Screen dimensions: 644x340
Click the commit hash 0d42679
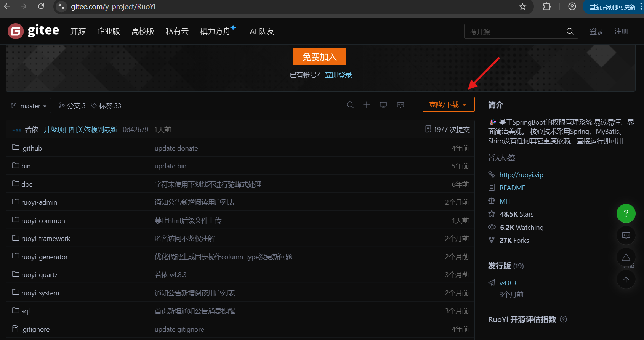[x=135, y=130]
